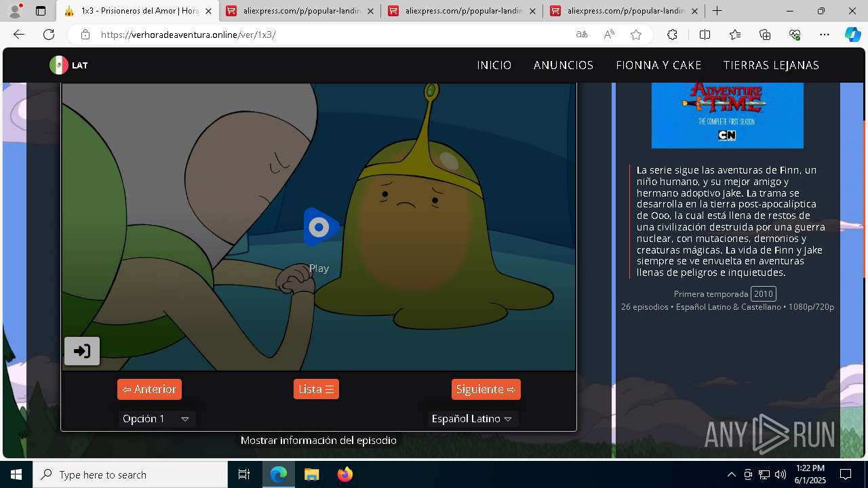The image size is (868, 488).
Task: Open the Copilot sidebar icon
Action: 852,35
